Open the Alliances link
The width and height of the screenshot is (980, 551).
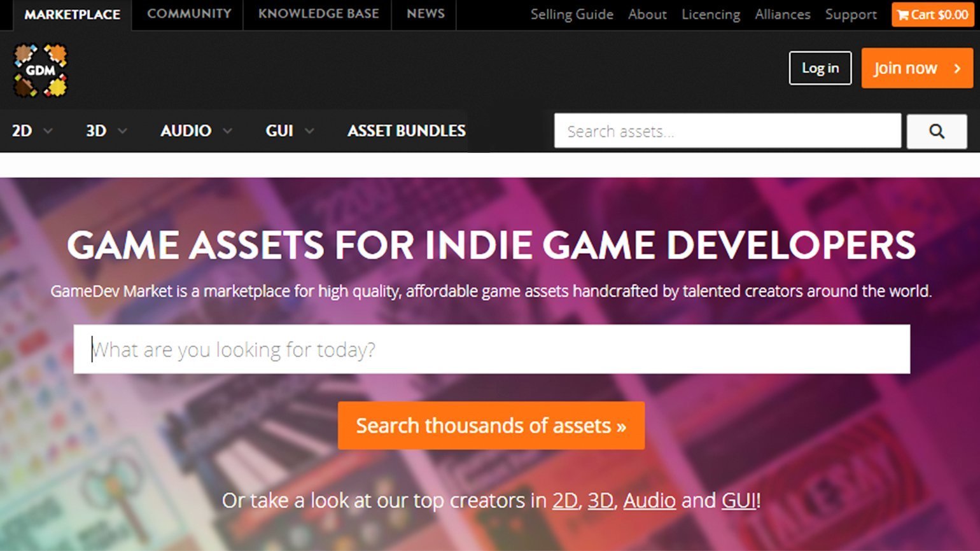click(783, 15)
